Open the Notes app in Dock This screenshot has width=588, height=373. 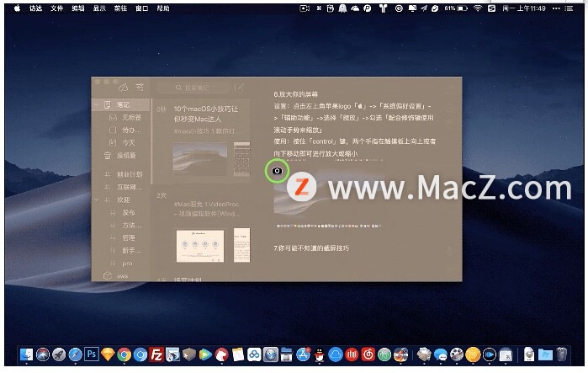[238, 354]
